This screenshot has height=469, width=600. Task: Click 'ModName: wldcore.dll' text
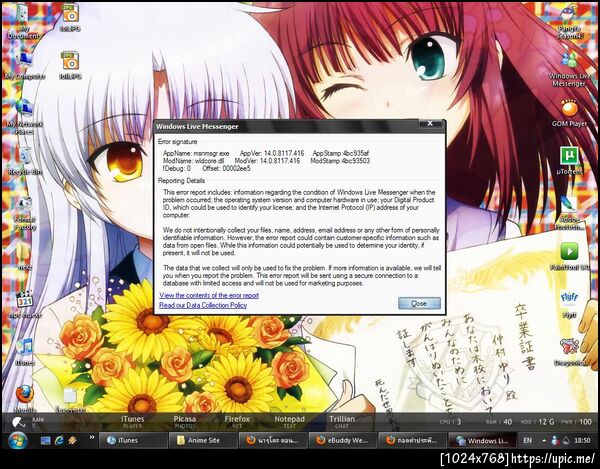pos(194,161)
